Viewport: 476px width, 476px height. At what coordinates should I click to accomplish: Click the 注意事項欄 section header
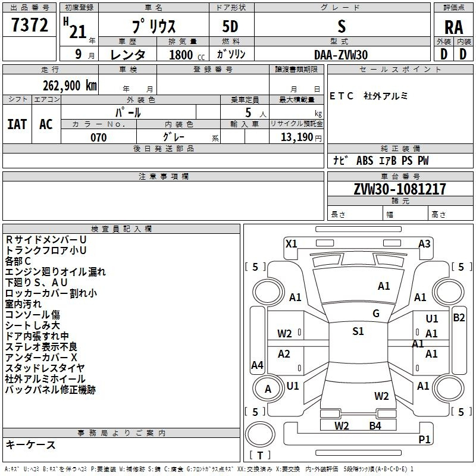coord(163,176)
